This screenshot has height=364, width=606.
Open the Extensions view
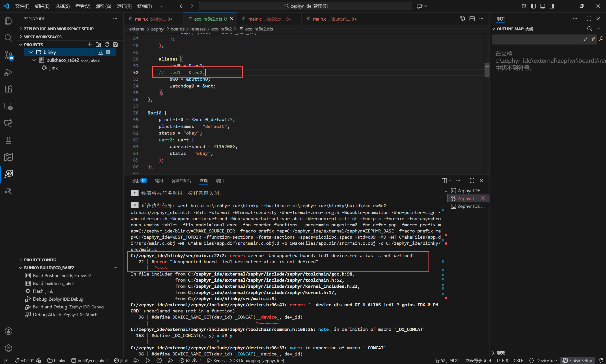(x=8, y=89)
